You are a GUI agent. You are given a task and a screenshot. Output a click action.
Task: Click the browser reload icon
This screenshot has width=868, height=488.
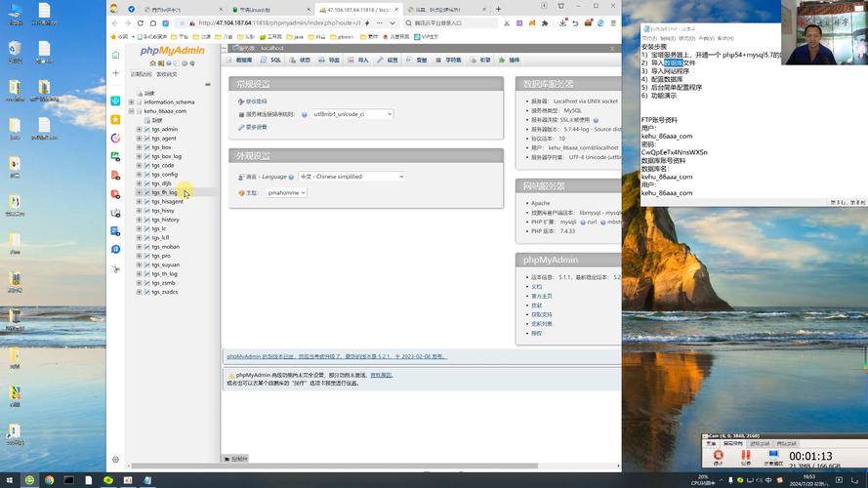tap(140, 23)
